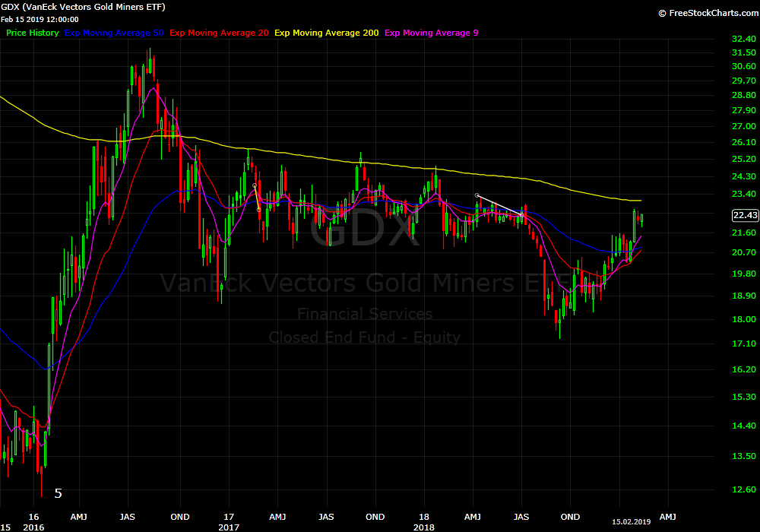Select the 24.30 price axis label
The image size is (760, 532).
tap(744, 176)
